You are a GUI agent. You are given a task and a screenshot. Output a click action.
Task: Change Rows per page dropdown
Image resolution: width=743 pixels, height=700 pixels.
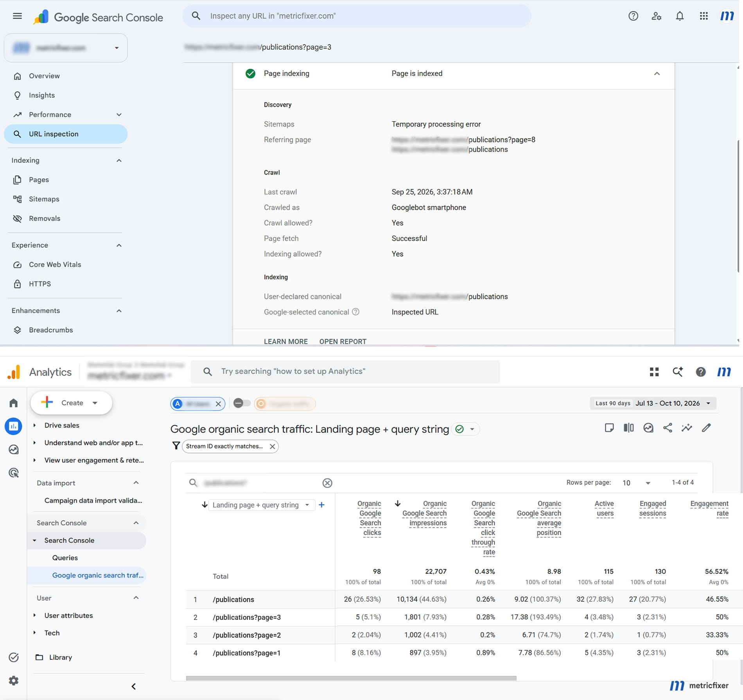coord(636,483)
